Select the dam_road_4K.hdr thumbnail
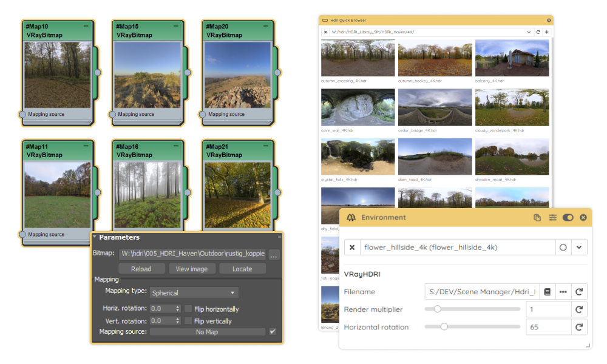The width and height of the screenshot is (607, 364). tap(435, 157)
